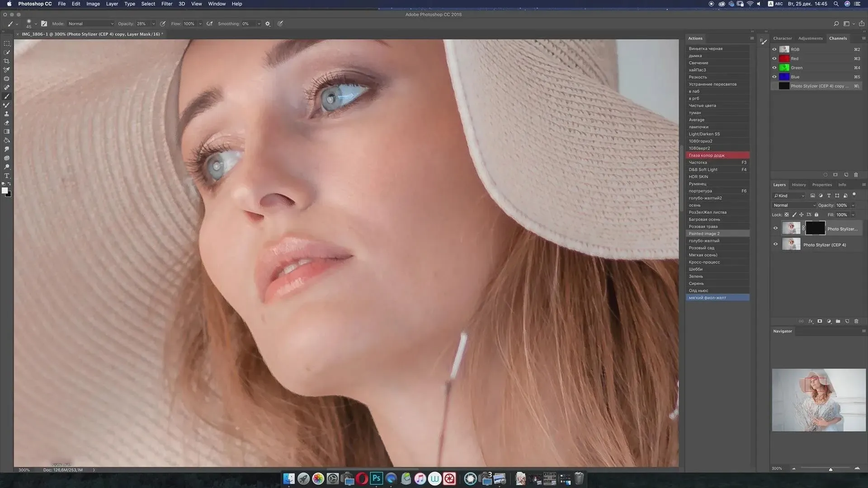
Task: Open the brush Mode dropdown
Action: [x=90, y=23]
